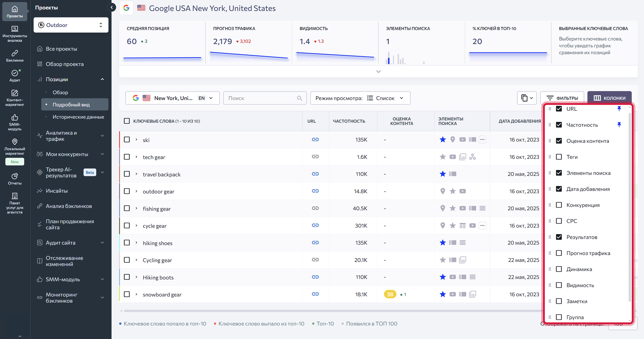
Task: Open Аудит icon in left rail
Action: click(x=14, y=76)
